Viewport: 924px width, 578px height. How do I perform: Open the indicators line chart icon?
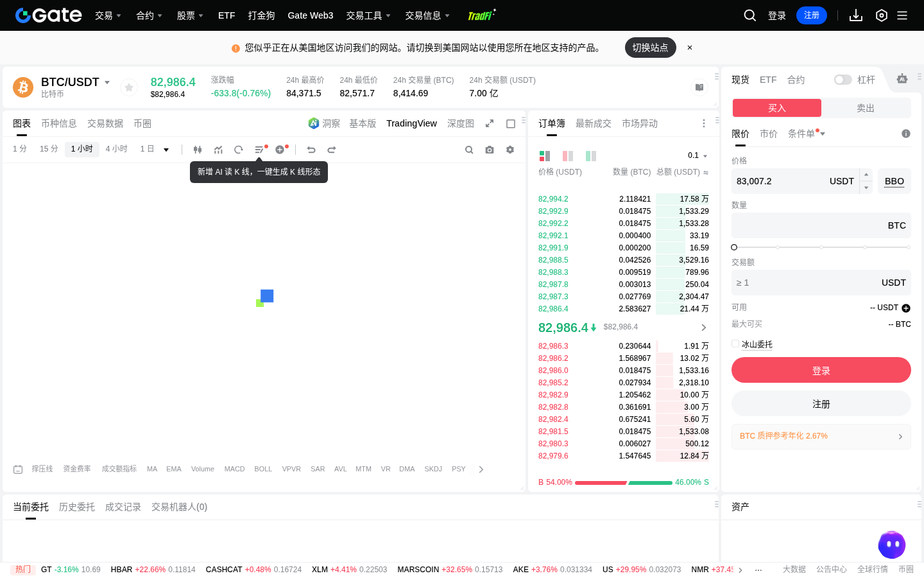click(218, 150)
